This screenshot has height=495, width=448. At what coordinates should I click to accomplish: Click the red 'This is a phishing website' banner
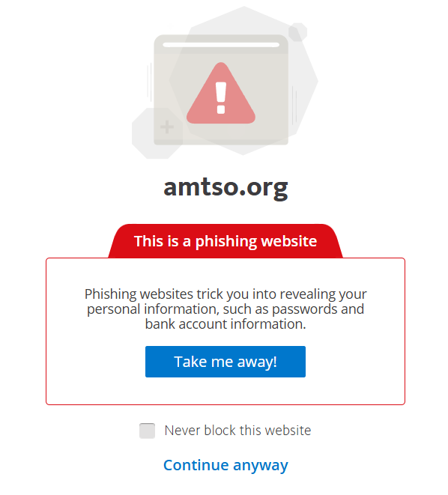tap(225, 241)
